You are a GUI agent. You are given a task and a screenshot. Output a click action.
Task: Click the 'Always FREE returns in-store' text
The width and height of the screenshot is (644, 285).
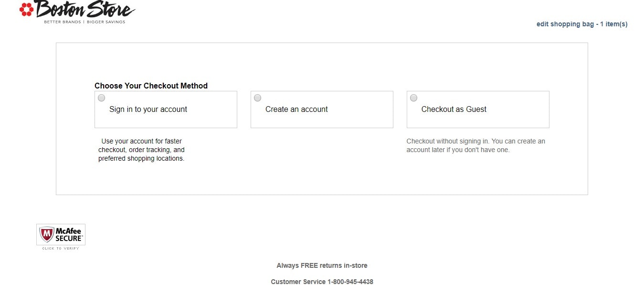point(322,265)
